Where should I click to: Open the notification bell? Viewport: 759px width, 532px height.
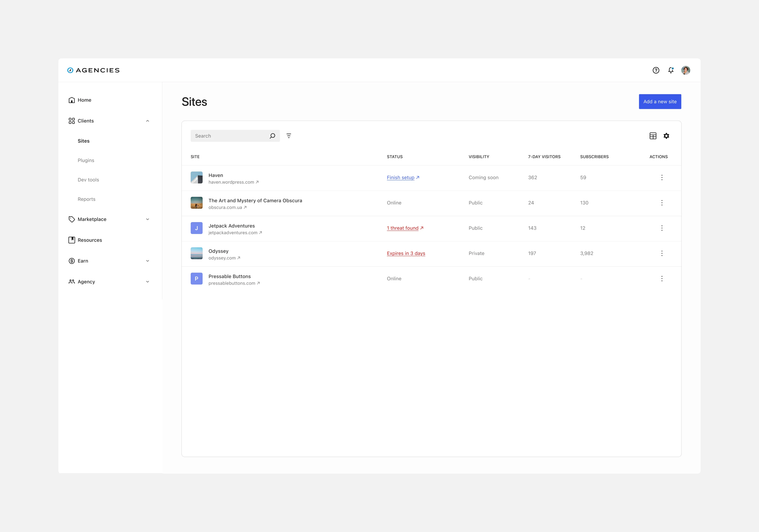pyautogui.click(x=671, y=70)
